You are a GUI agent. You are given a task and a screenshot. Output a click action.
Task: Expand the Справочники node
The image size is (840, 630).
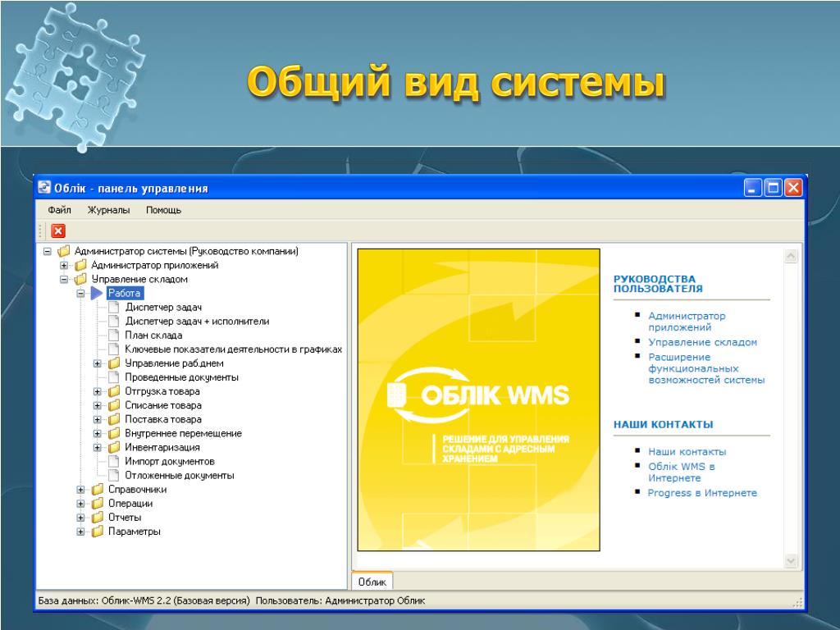pyautogui.click(x=80, y=489)
